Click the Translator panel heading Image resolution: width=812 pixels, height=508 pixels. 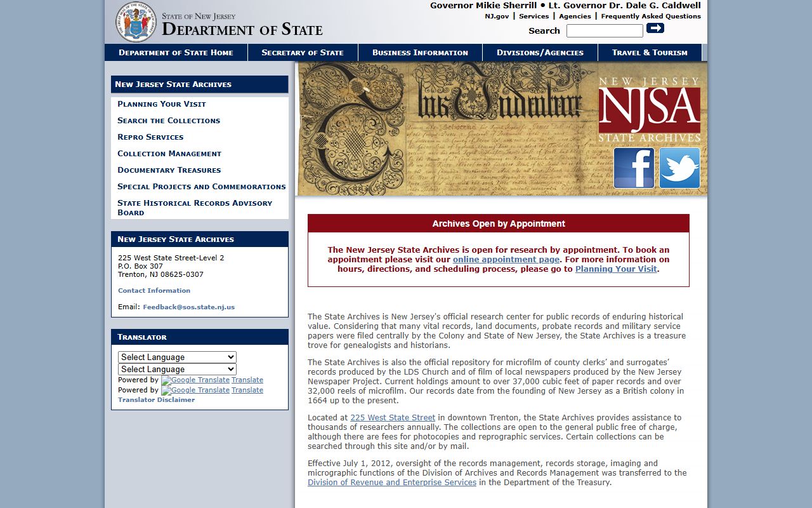pyautogui.click(x=200, y=337)
